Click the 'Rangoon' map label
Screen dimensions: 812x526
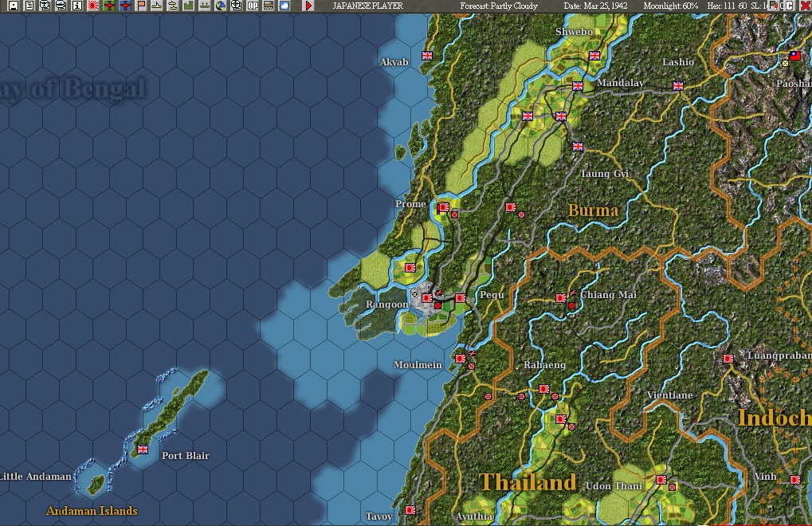386,304
